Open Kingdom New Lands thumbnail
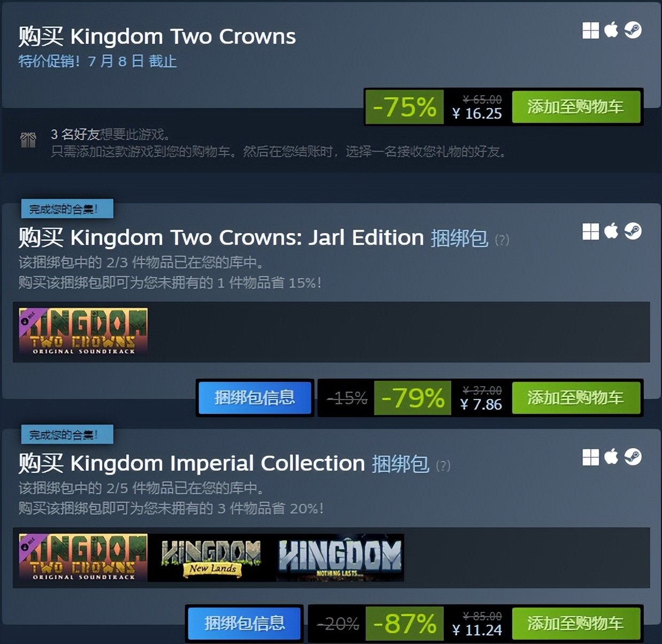 212,557
